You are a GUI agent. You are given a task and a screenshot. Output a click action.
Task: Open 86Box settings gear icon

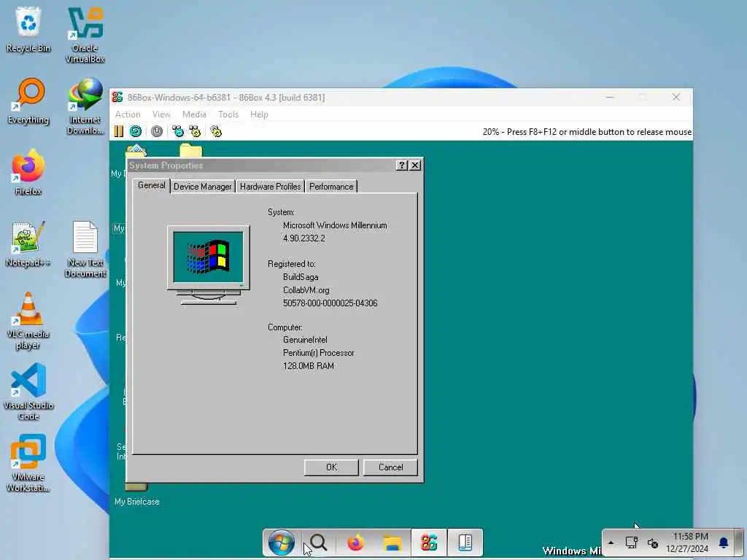pos(216,131)
